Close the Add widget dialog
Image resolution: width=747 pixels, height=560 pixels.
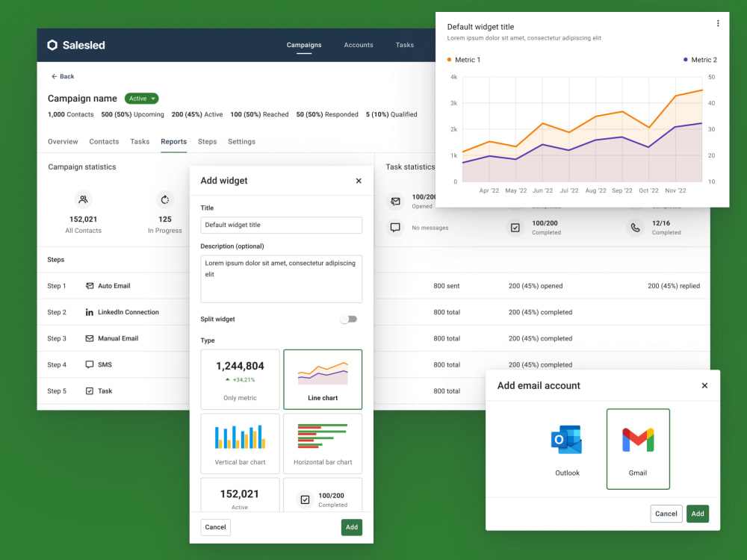359,181
